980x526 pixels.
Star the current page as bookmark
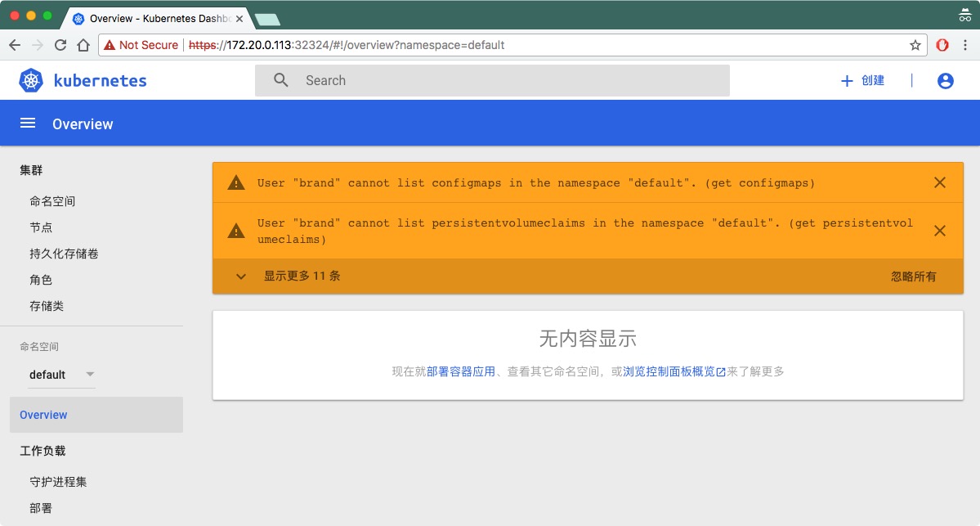(915, 45)
